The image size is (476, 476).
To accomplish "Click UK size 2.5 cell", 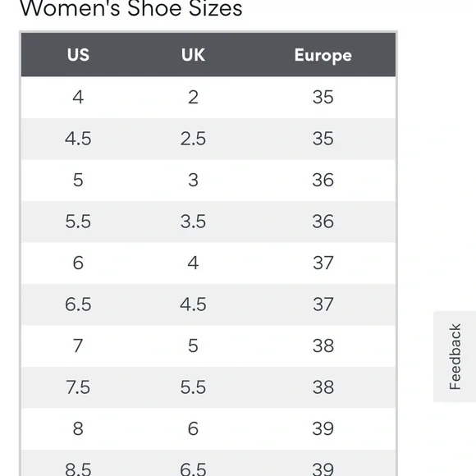I will pos(193,139).
